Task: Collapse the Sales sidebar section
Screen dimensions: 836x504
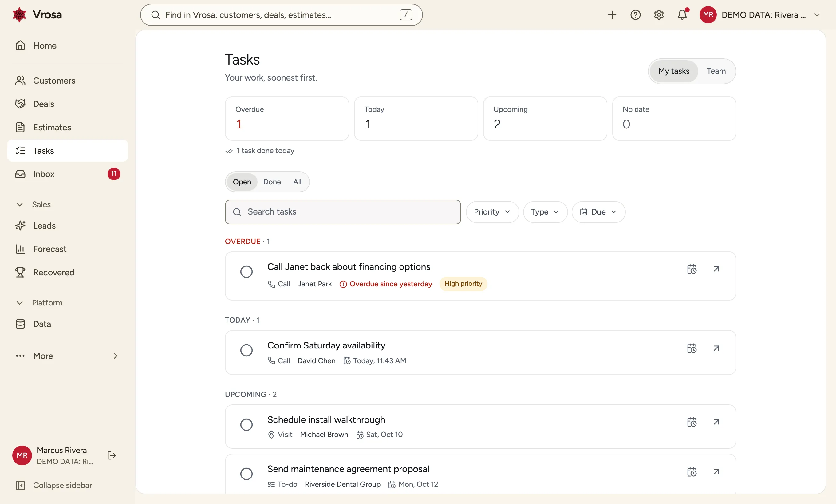Action: (33, 204)
